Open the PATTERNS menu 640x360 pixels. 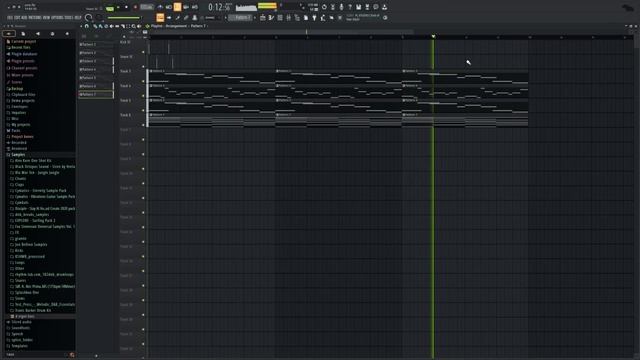point(36,18)
